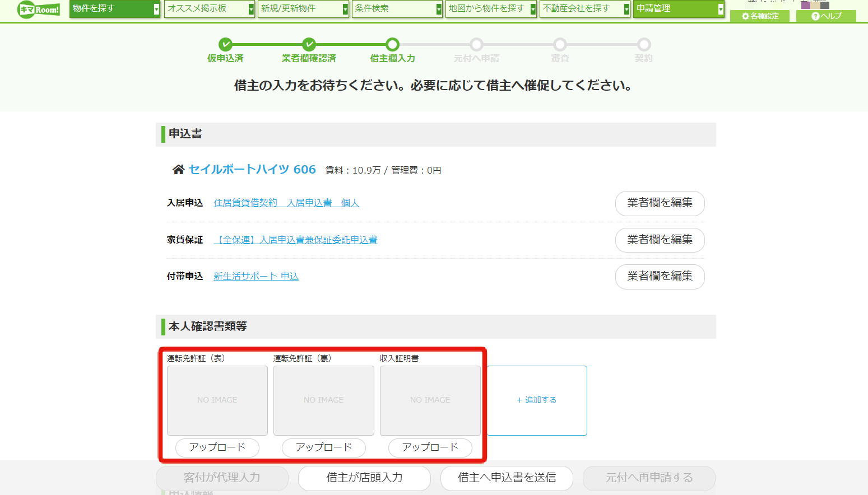This screenshot has width=868, height=495.
Task: Open the 地図から物件を探す dropdown
Action: [x=491, y=8]
